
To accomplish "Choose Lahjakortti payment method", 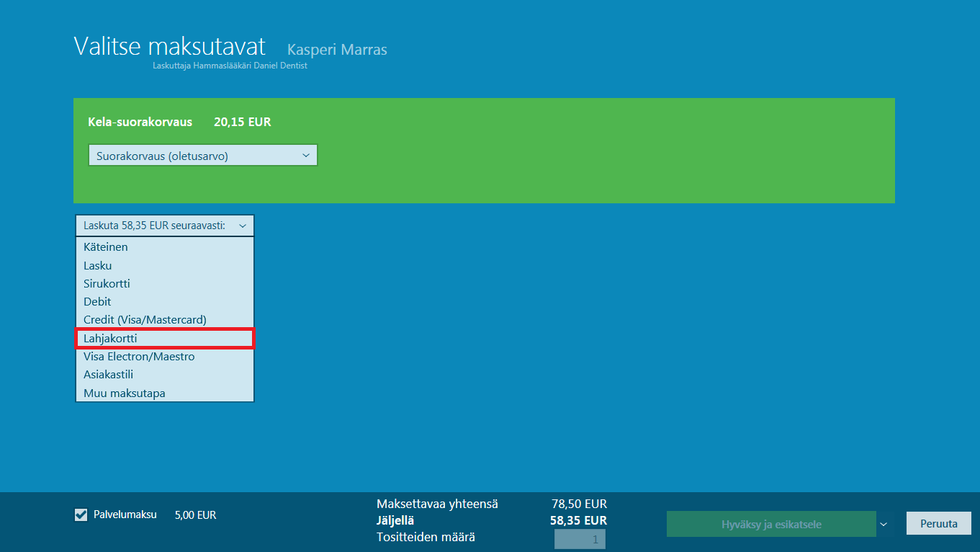I will tap(164, 338).
